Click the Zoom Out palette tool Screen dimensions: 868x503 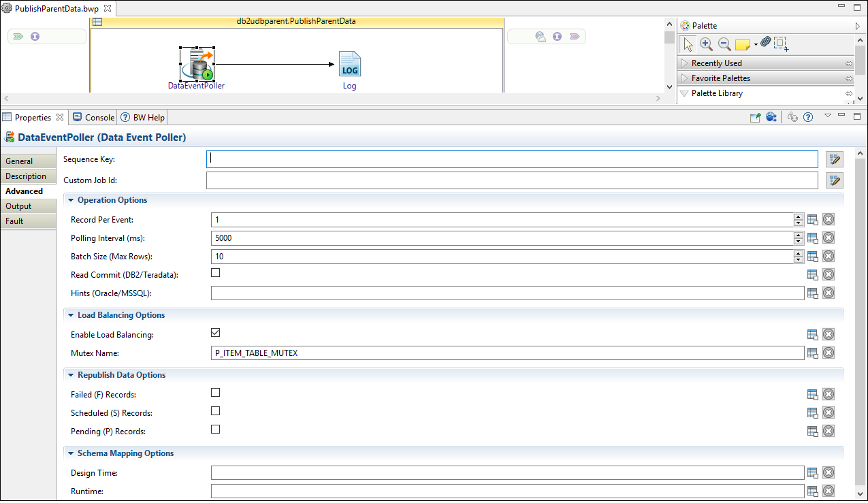tap(724, 44)
